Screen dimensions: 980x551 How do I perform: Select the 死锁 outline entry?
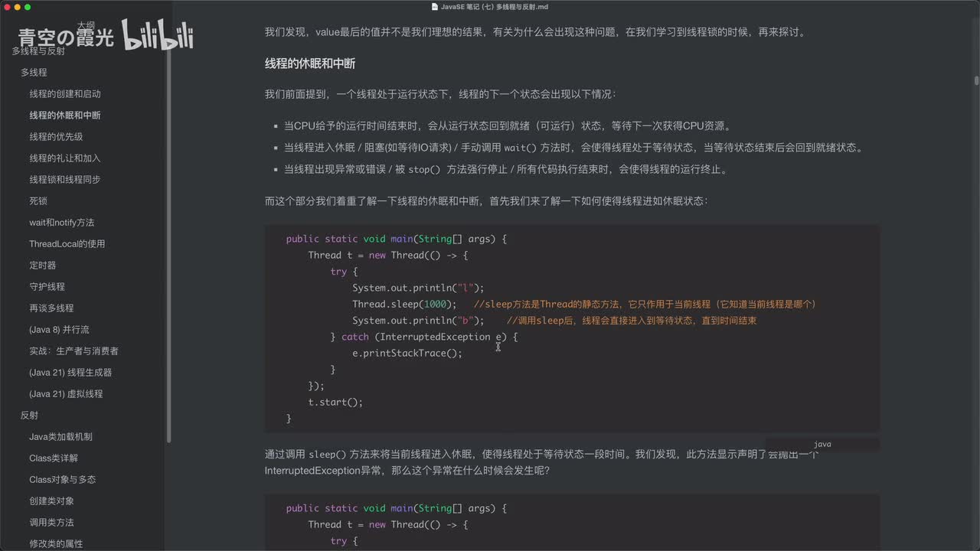click(x=38, y=201)
